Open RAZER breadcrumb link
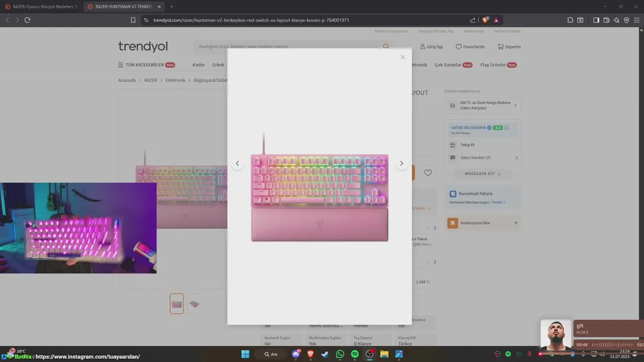This screenshot has width=644, height=362. tap(150, 80)
